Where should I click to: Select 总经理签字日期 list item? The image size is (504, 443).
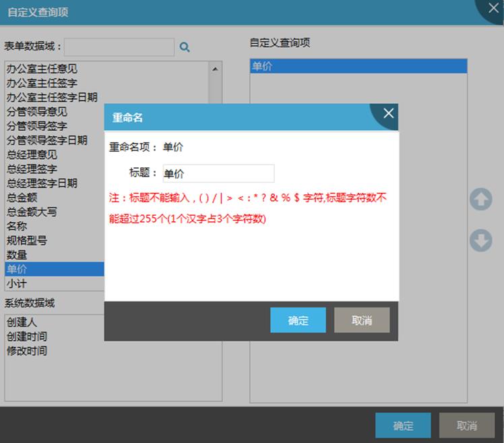(x=42, y=183)
